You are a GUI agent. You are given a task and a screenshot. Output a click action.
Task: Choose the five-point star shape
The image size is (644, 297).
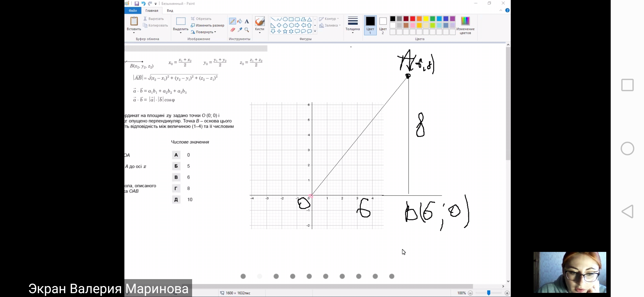point(285,31)
